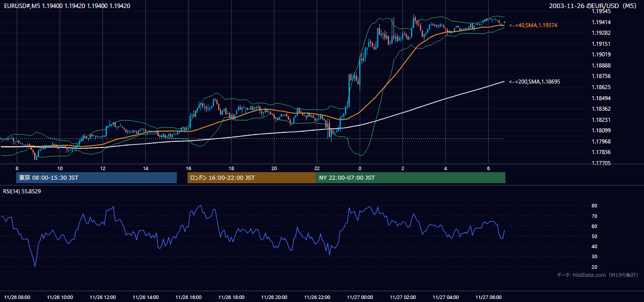Image resolution: width=644 pixels, height=302 pixels.
Task: Click the 11/26 22:00 time label
Action: click(317, 297)
